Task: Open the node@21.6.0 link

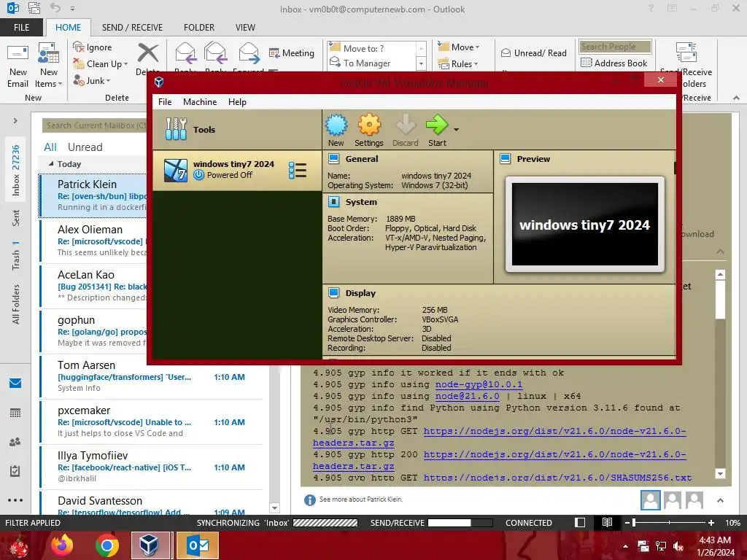Action: point(468,396)
